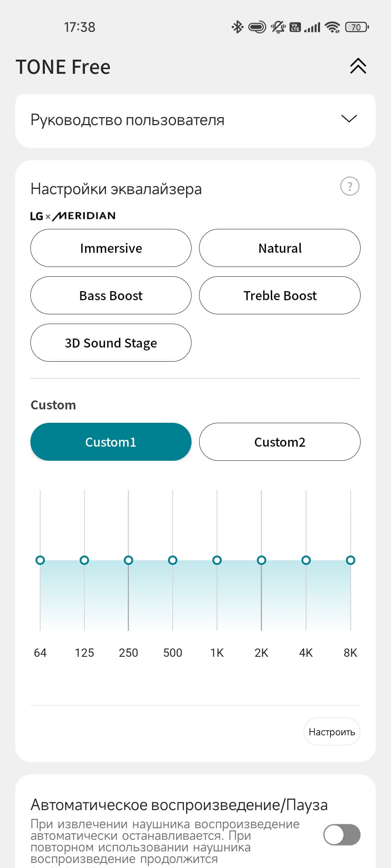This screenshot has height=868, width=391.
Task: Enable auto play/pause toggle switch
Action: tap(341, 835)
